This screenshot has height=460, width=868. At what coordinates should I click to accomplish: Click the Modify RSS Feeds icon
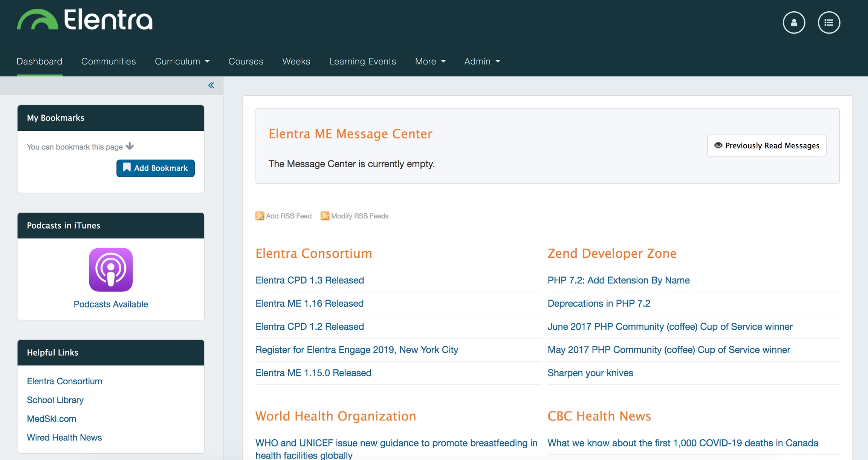pos(325,216)
